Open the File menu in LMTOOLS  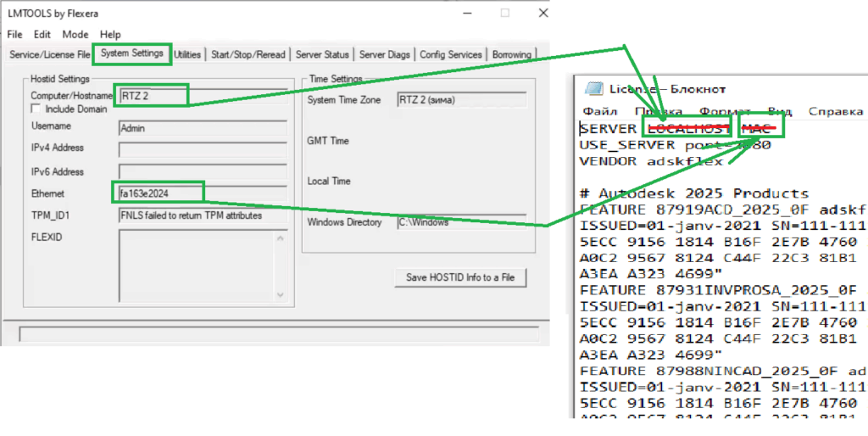point(14,35)
